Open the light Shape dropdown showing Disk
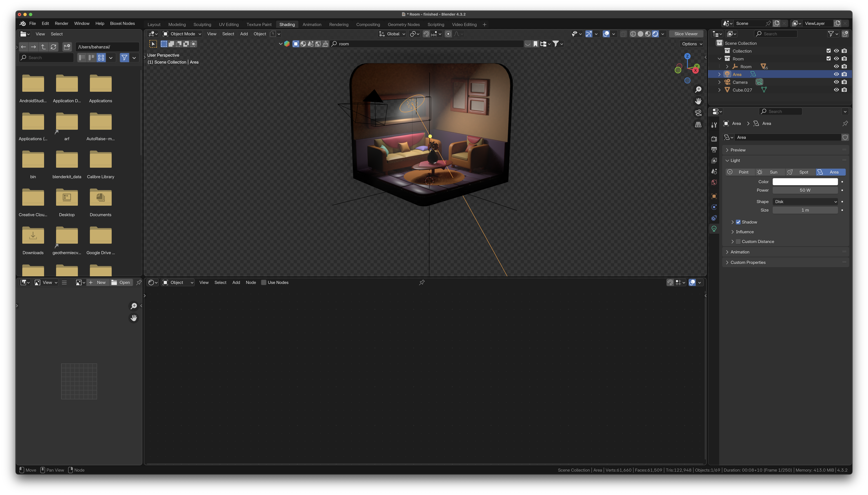 (x=805, y=202)
